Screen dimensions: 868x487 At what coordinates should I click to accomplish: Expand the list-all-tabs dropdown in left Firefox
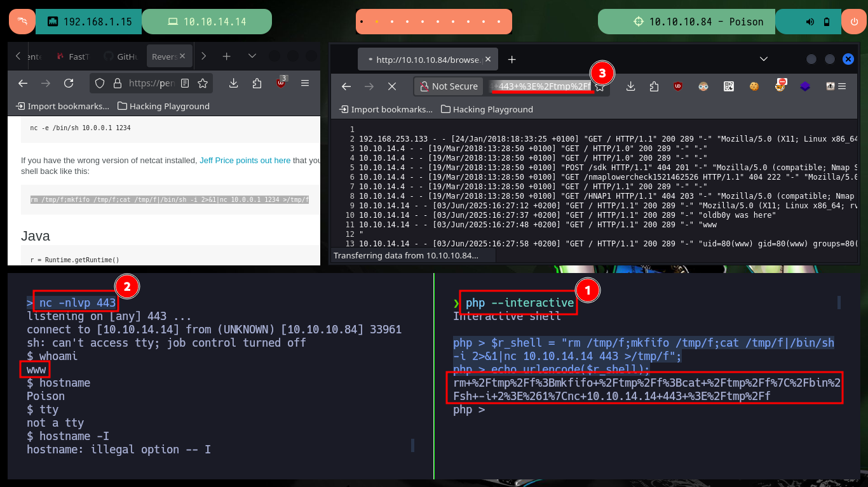coord(252,57)
